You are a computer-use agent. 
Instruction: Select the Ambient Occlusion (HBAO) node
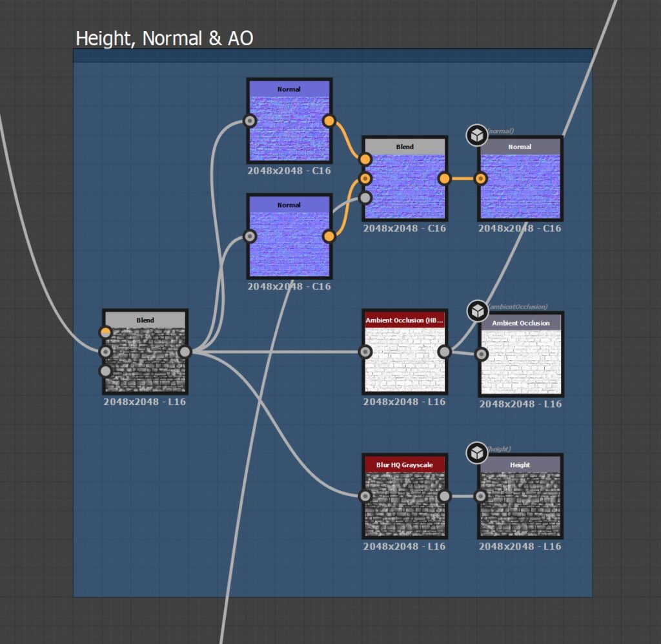coord(404,355)
